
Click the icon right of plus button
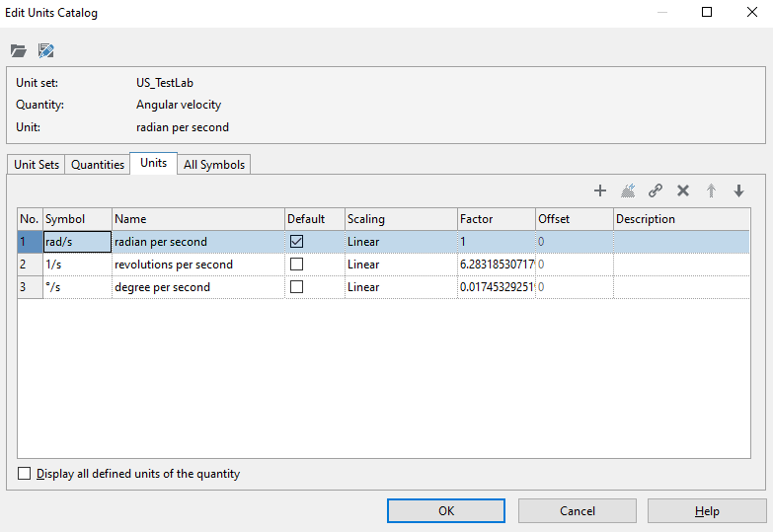(x=627, y=190)
